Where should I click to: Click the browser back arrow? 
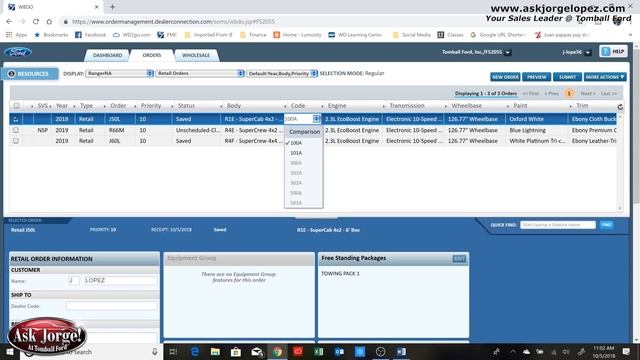(9, 21)
